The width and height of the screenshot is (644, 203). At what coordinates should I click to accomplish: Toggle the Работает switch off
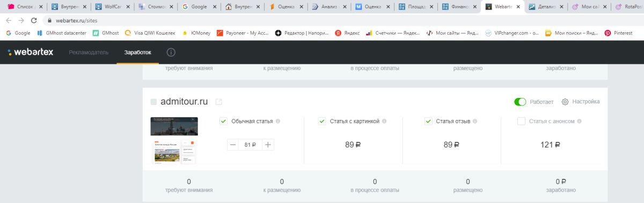(x=519, y=102)
